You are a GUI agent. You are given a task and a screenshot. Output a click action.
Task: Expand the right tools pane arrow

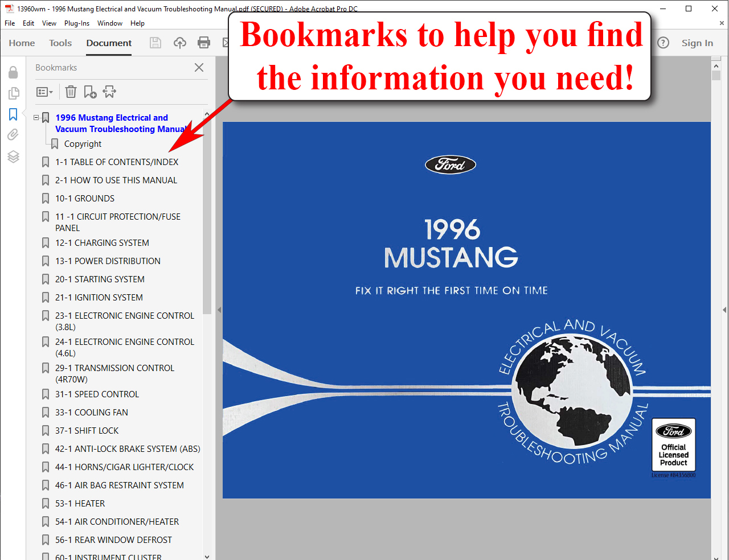pyautogui.click(x=724, y=310)
